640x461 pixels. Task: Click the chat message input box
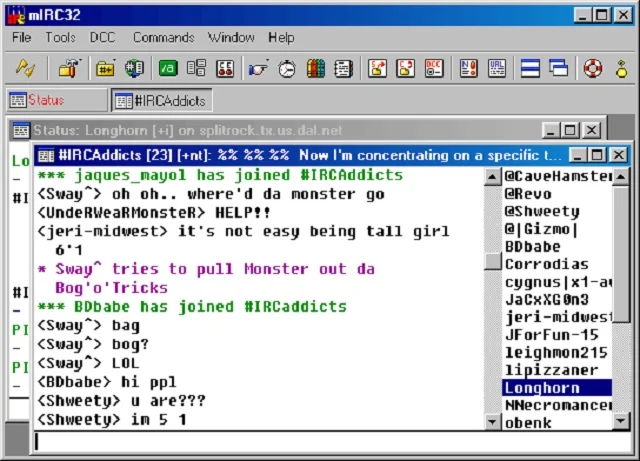click(320, 440)
